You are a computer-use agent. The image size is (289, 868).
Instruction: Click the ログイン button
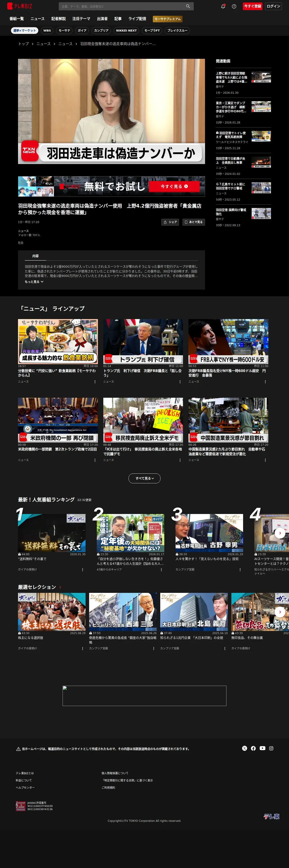tap(273, 6)
